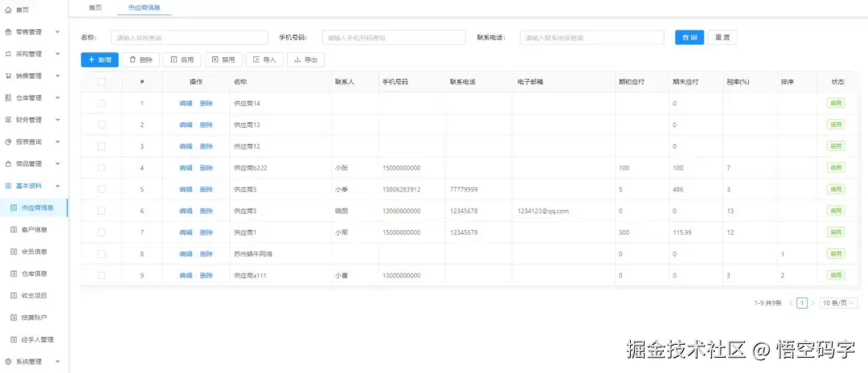This screenshot has width=868, height=373.
Task: Click 删除 link for 供应商13
Action: [x=207, y=125]
